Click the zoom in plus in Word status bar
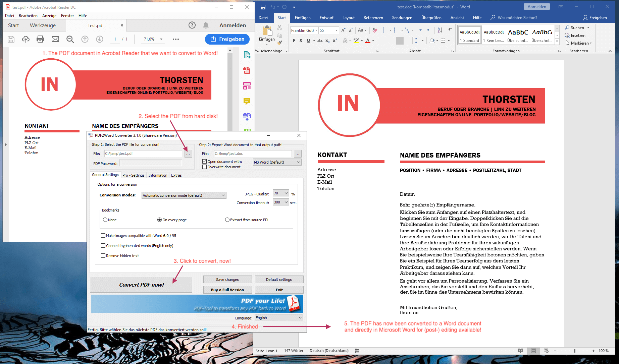619x364 pixels. 594,351
